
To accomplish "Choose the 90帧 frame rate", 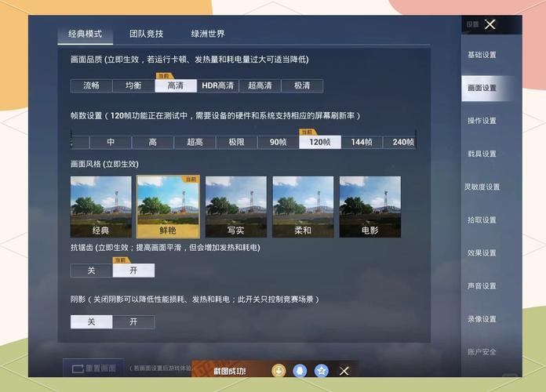I will 278,142.
